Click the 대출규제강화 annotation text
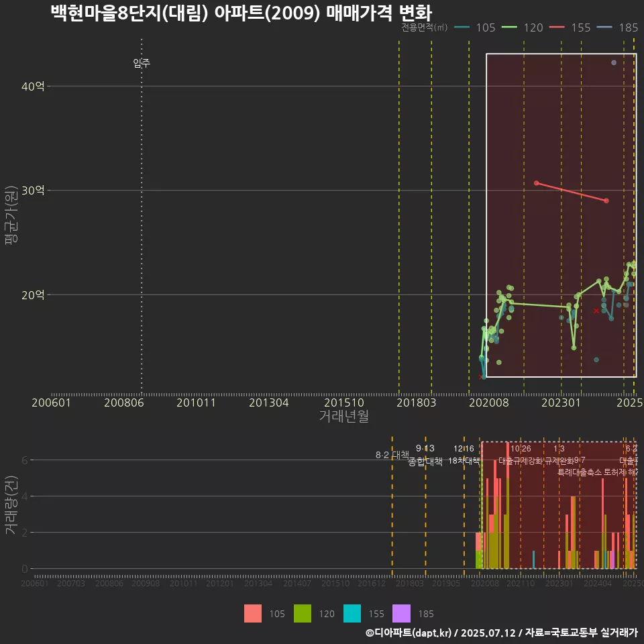 (521, 461)
